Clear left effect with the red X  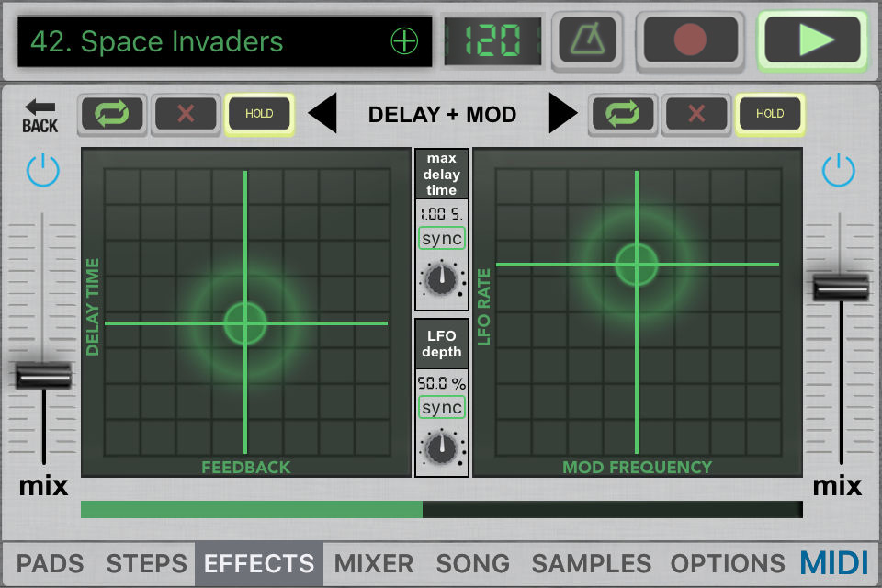coord(186,114)
